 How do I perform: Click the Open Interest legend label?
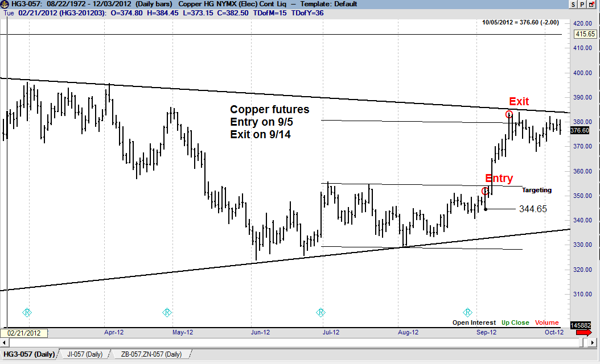[474, 322]
